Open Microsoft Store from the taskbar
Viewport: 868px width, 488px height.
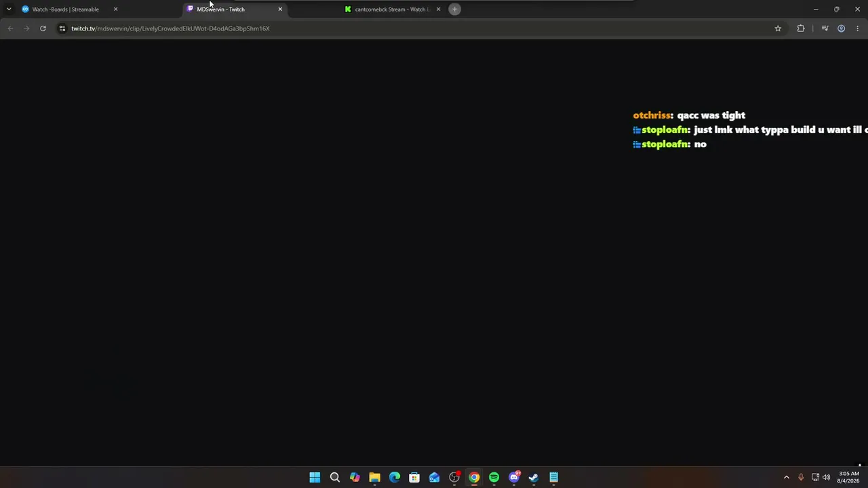414,477
